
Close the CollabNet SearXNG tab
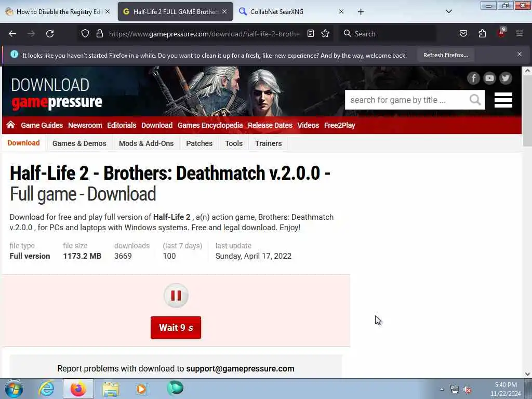341,11
